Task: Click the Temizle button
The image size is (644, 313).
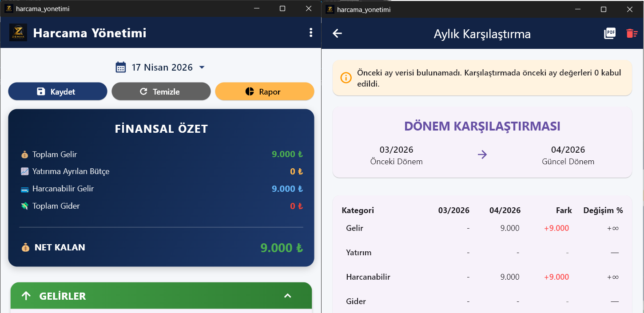Action: pos(161,91)
